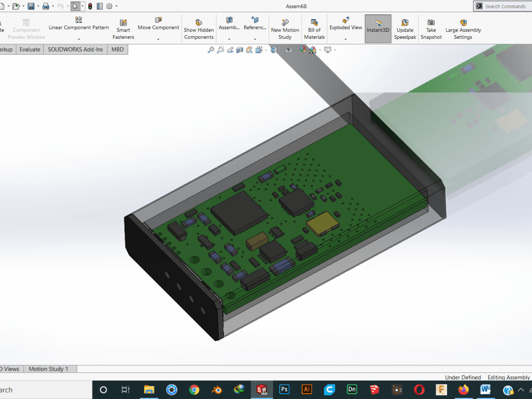Insert Bill of Materials
Viewport: 532px width, 399px height.
point(314,29)
